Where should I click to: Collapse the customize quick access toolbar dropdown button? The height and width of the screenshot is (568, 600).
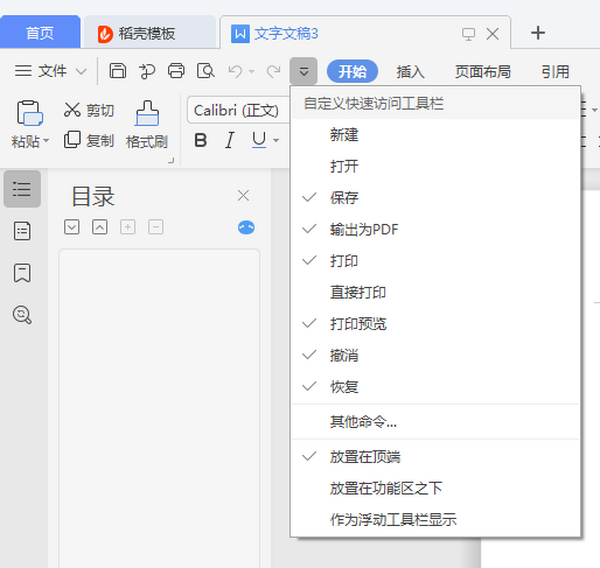click(x=303, y=71)
